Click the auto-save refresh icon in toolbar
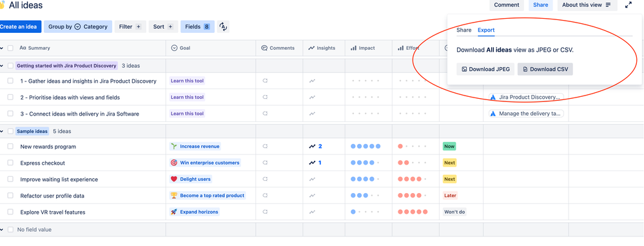Viewport: 644px width, 246px height. 223,26
